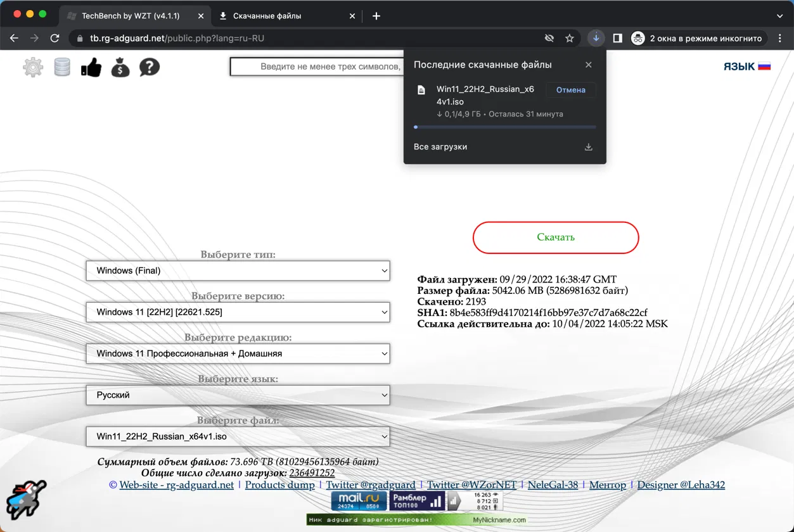The height and width of the screenshot is (532, 794).
Task: Click the Последние скачанные файлы heading
Action: click(x=483, y=65)
